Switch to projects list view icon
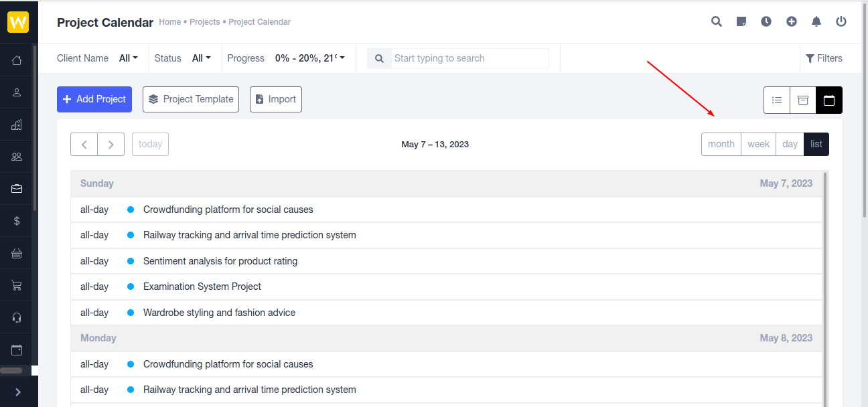868x407 pixels. (x=777, y=100)
